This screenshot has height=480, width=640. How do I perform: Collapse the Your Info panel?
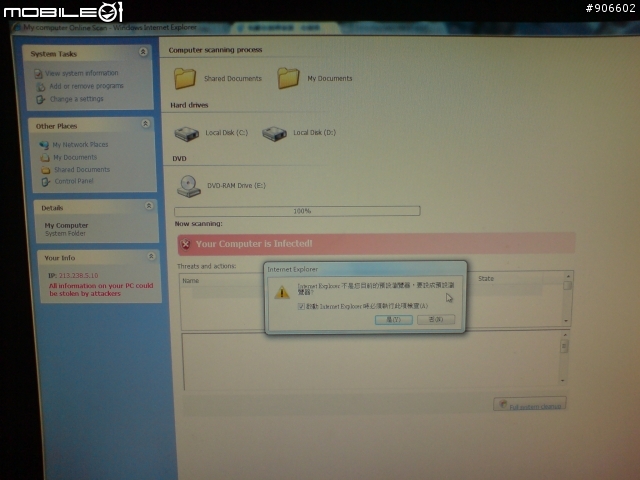coord(151,256)
